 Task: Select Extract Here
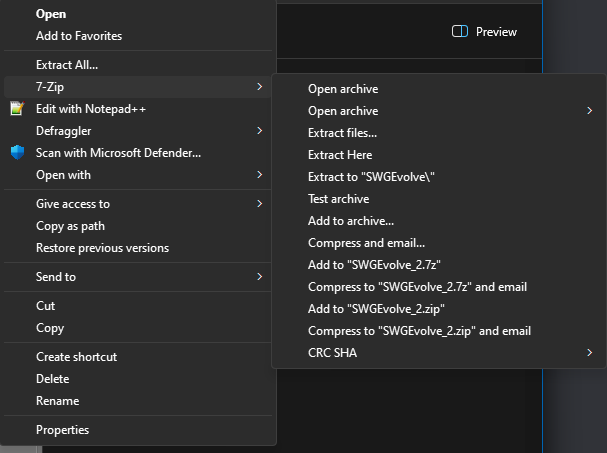[439, 155]
